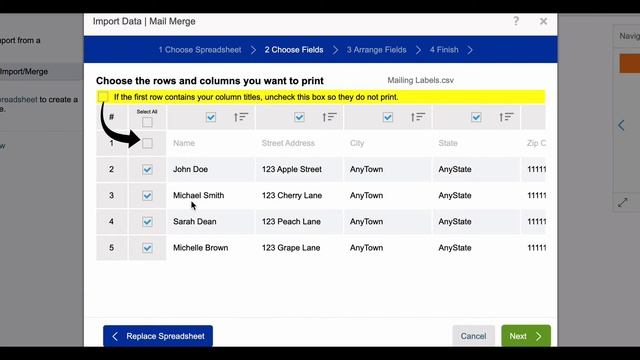
Task: Uncheck the John Doe row checkbox
Action: pyautogui.click(x=147, y=169)
